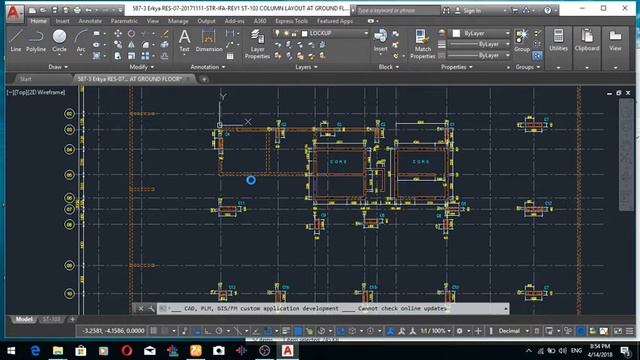Click the Sign In button
640x360 pixels.
[x=472, y=11]
